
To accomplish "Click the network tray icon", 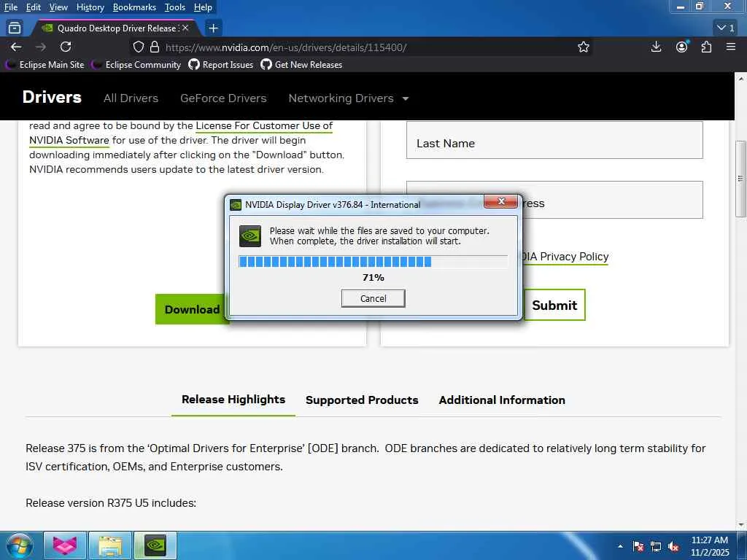I will [x=656, y=546].
